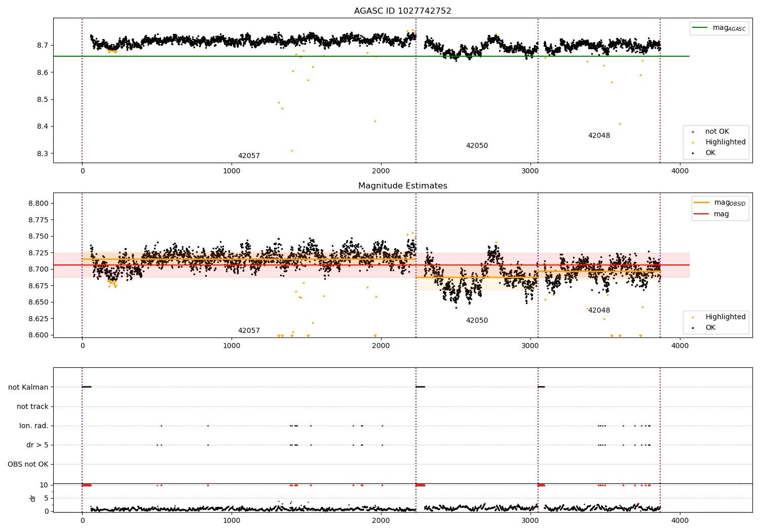760x532 pixels.
Task: Click the 10 tick on the dr axis
Action: pyautogui.click(x=44, y=485)
